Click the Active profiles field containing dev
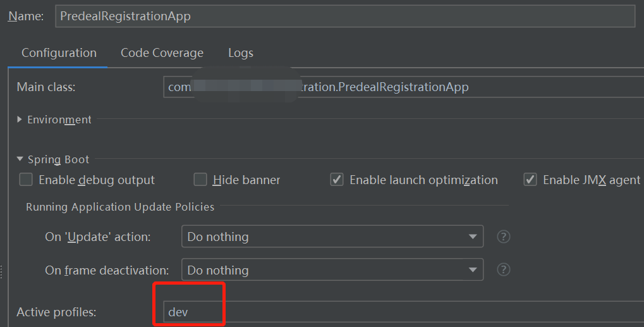 (x=404, y=312)
